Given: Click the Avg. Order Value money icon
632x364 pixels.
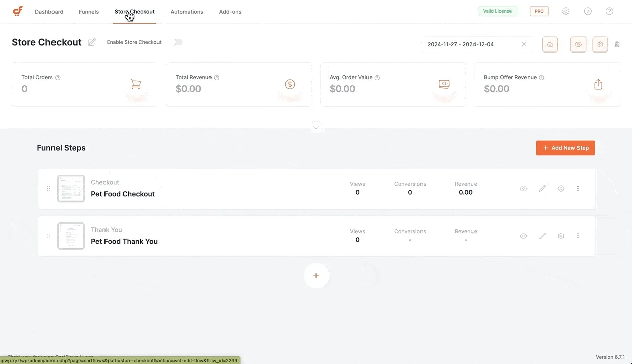Looking at the screenshot, I should pyautogui.click(x=444, y=84).
